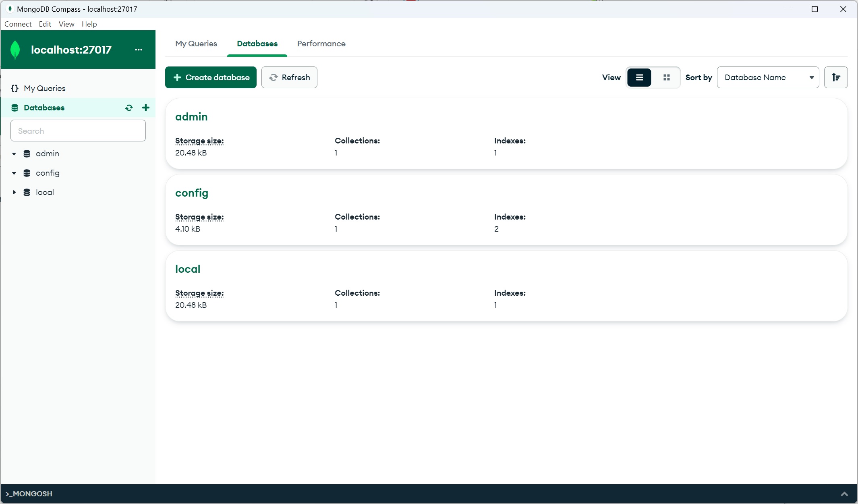Click the three-dot menu beside localhost:27017
858x504 pixels.
coord(139,50)
